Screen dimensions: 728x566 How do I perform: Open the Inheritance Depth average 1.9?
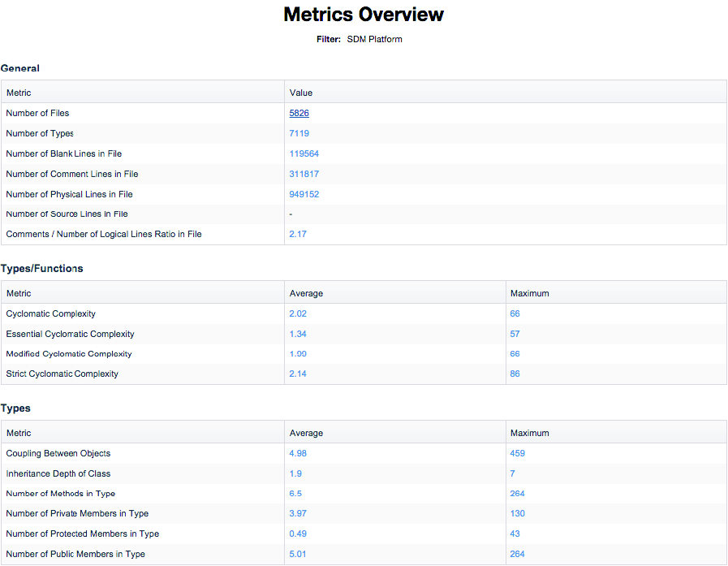point(295,473)
